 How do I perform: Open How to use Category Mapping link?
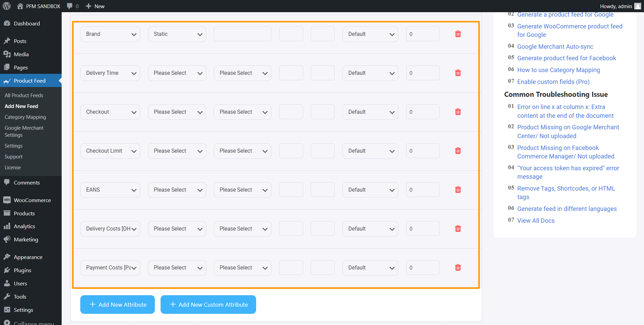(x=559, y=70)
